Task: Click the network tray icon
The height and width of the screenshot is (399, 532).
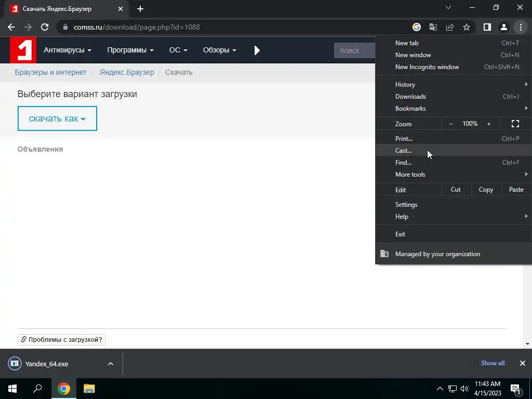Action: pyautogui.click(x=453, y=389)
